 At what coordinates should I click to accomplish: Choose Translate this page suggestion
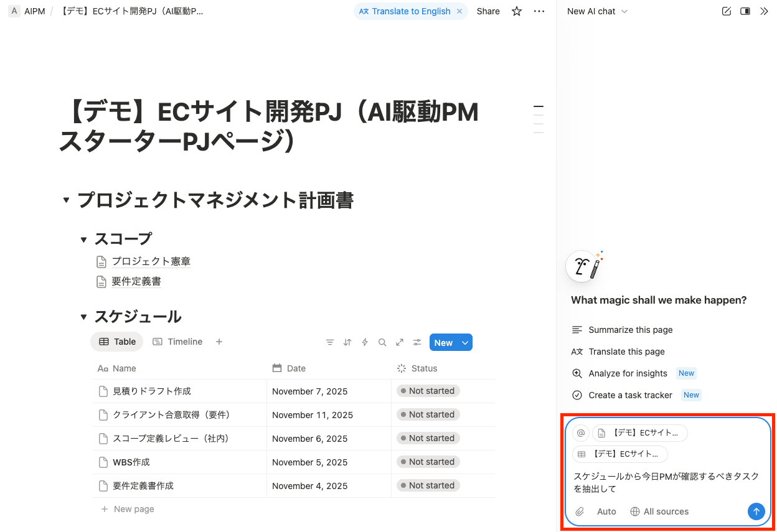click(x=618, y=352)
